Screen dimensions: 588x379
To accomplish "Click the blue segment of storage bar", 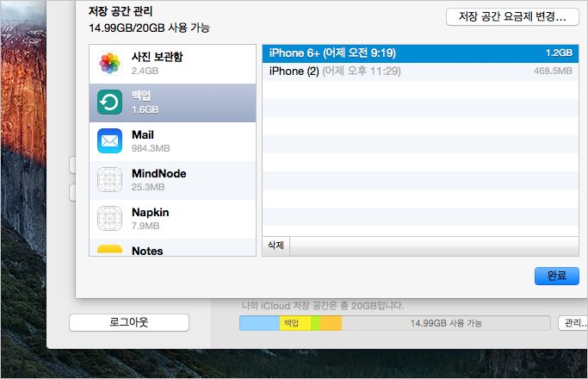I will 259,323.
